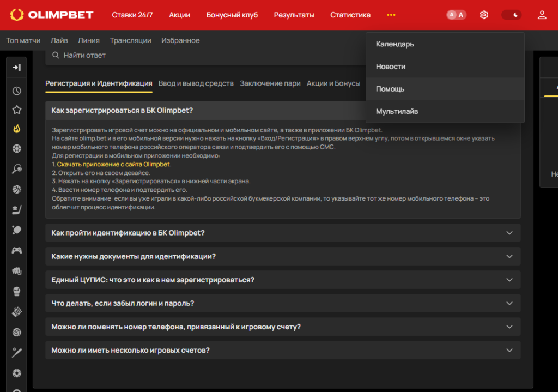Screen dimensions: 558x392
Task: Click the 'Найти ответ' search field
Action: coord(205,56)
